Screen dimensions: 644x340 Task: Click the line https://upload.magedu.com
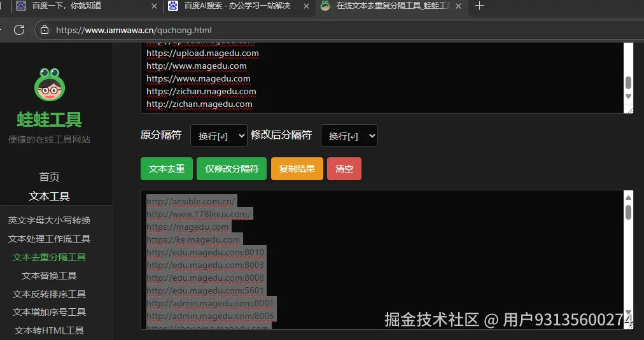click(202, 53)
